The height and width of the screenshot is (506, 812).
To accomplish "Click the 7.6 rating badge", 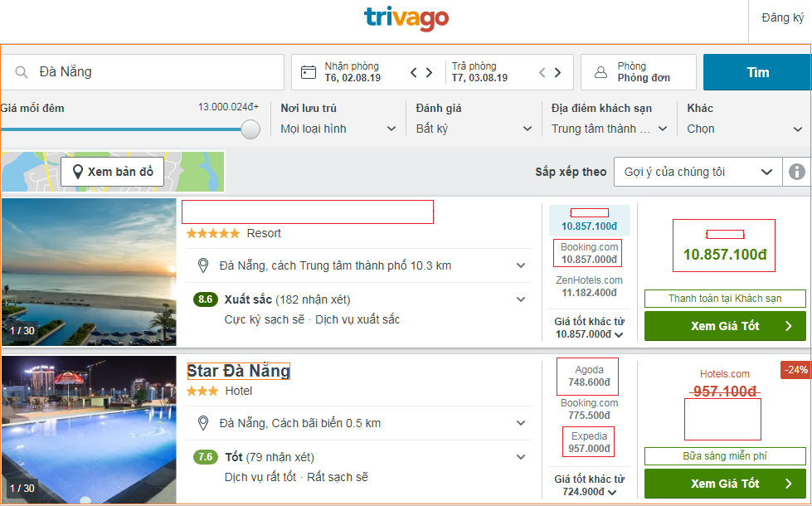I will (205, 457).
